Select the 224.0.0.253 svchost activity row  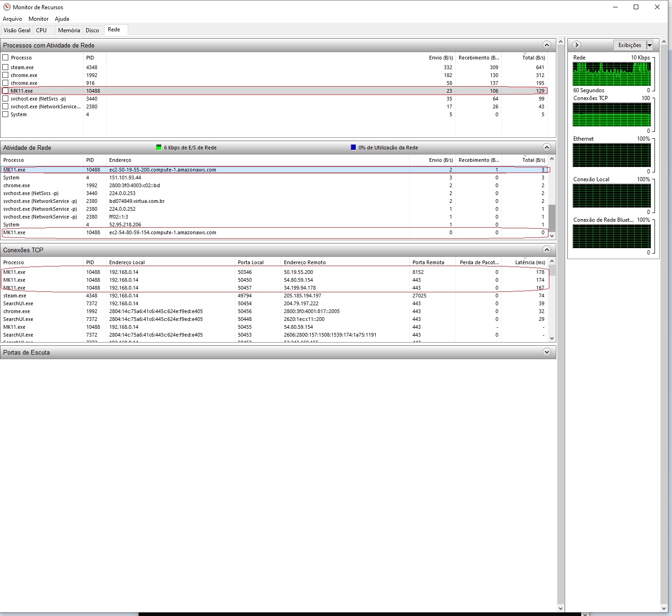[x=275, y=193]
